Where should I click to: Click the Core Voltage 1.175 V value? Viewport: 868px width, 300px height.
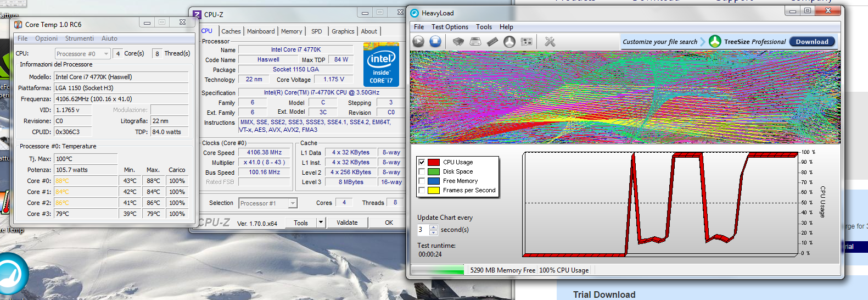[x=334, y=80]
